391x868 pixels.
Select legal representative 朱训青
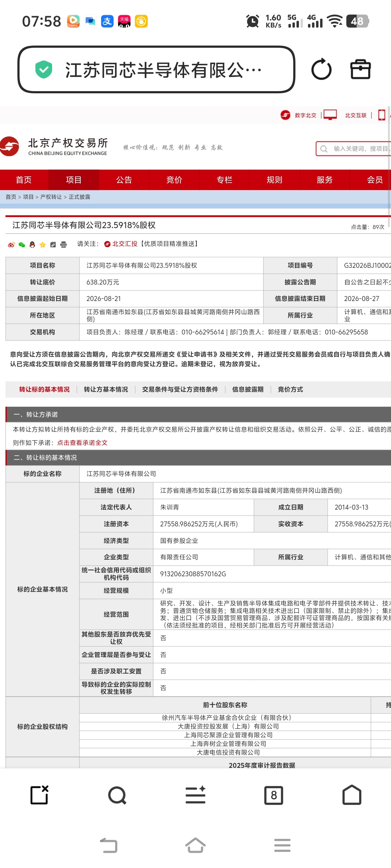pyautogui.click(x=170, y=507)
